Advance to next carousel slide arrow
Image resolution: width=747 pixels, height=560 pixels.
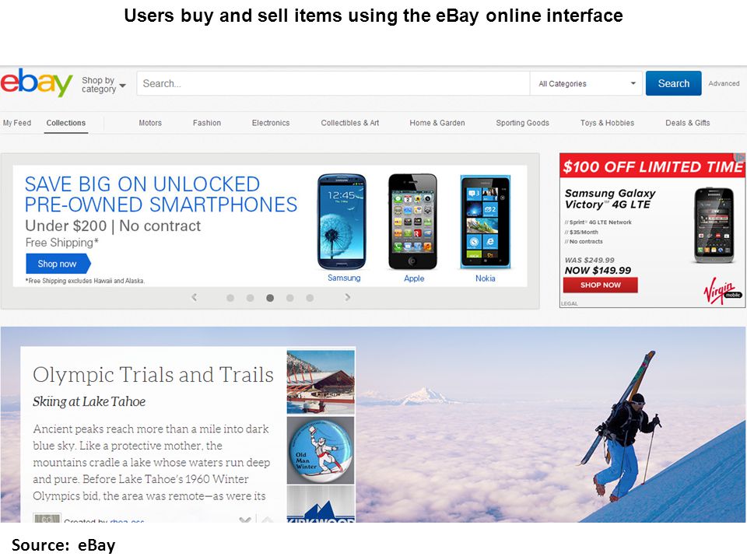tap(348, 298)
